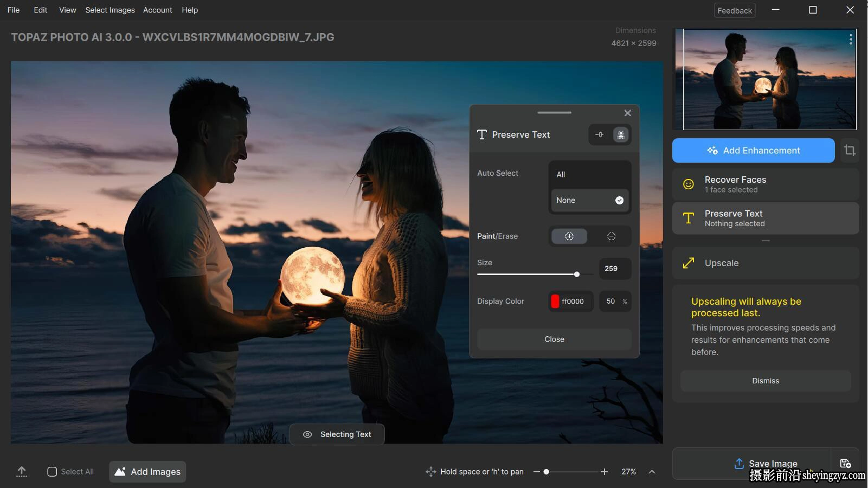Image resolution: width=868 pixels, height=488 pixels.
Task: Click the Dimensions value 4621 × 2599
Action: coord(634,43)
